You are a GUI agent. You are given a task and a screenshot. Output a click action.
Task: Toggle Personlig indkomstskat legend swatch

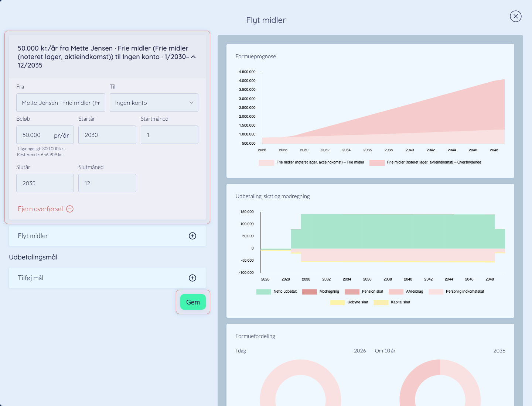pyautogui.click(x=436, y=292)
